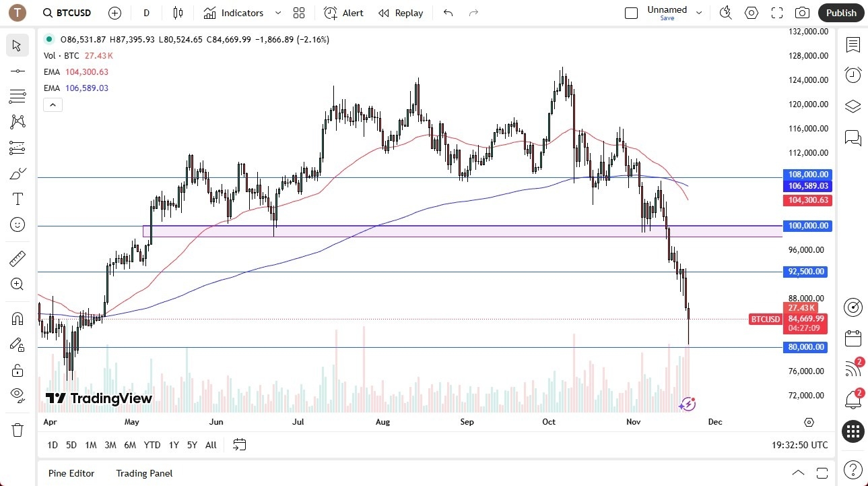This screenshot has width=868, height=486.
Task: Switch to the Pine Editor tab
Action: pos(71,473)
